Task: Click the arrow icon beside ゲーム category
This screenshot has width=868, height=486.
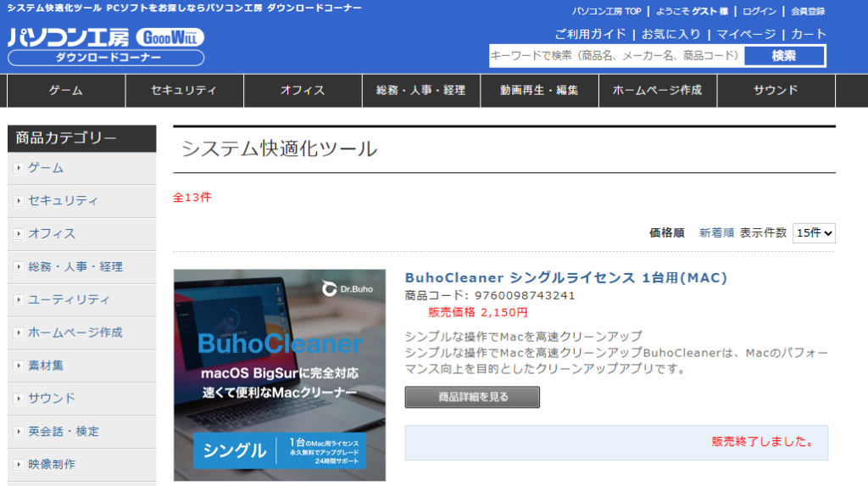Action: click(19, 168)
